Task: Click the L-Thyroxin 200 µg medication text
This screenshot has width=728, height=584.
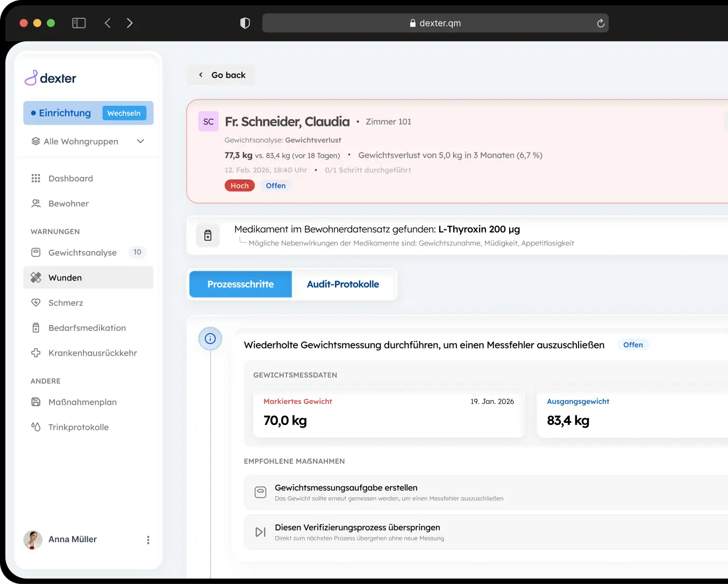Action: [x=479, y=229]
